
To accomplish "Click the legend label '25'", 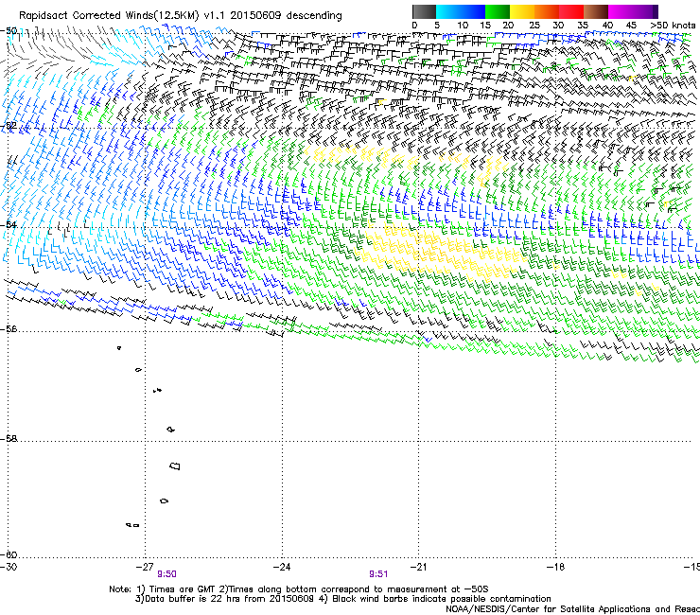I will pyautogui.click(x=534, y=26).
